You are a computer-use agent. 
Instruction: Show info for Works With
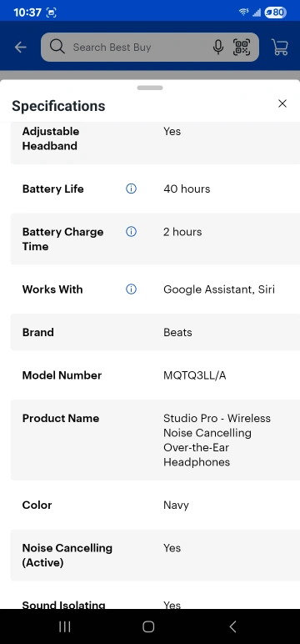pyautogui.click(x=131, y=289)
